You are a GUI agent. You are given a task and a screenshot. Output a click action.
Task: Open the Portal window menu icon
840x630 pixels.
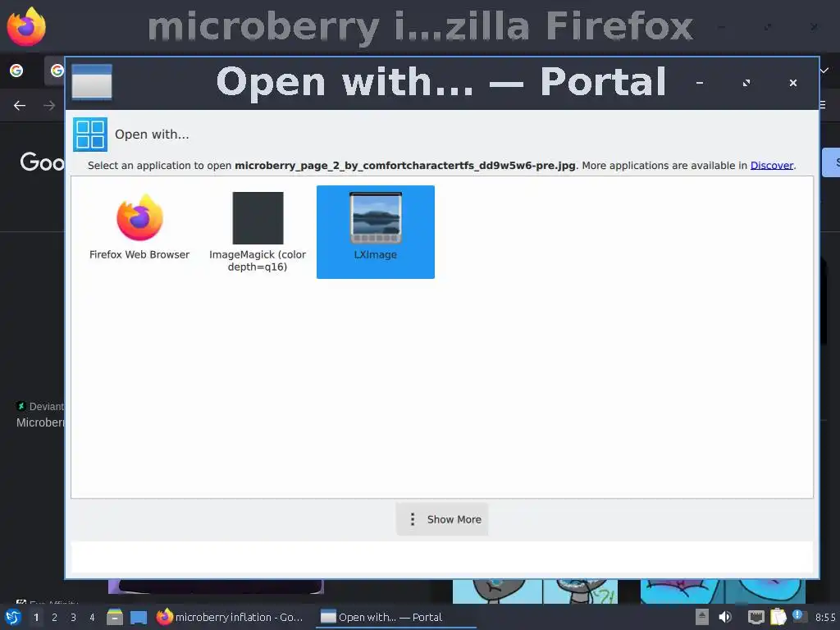click(92, 82)
